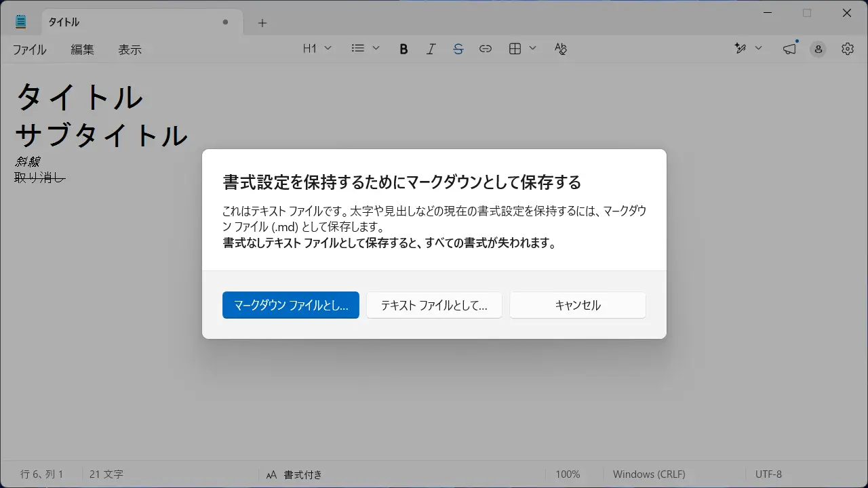Clear formatting with the eraser text icon
This screenshot has width=868, height=488.
click(560, 49)
